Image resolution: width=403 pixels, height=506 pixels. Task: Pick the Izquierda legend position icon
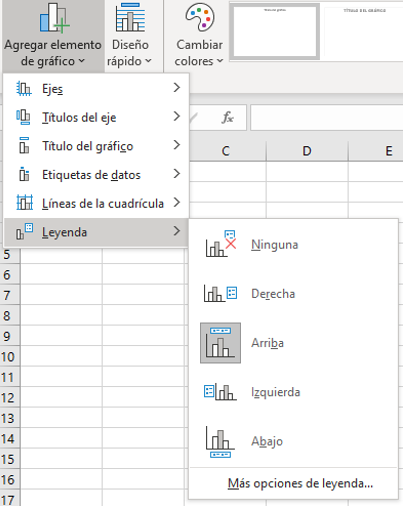[220, 392]
